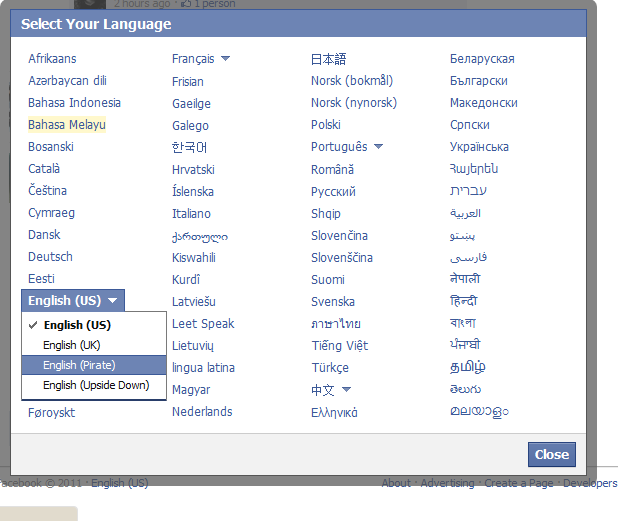The image size is (618, 521).
Task: Select Íslenska language
Action: (x=193, y=192)
